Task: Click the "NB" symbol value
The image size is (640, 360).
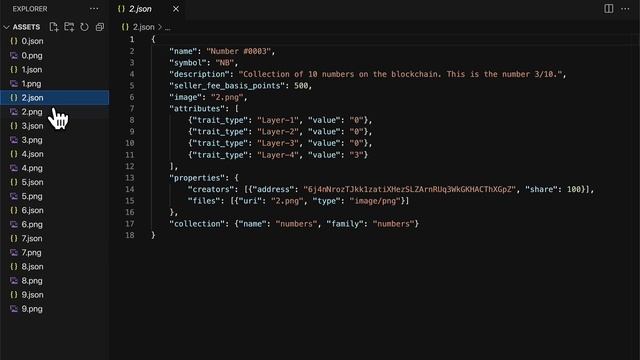Action: coord(224,62)
